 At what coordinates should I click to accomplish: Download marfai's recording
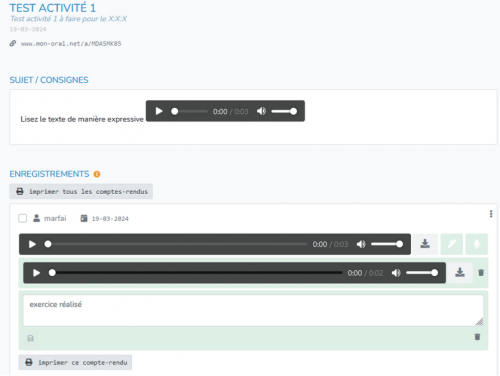click(x=425, y=244)
